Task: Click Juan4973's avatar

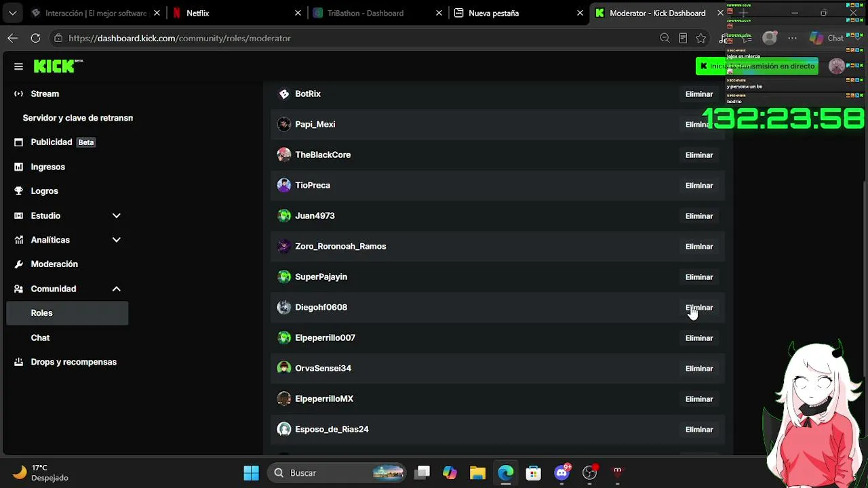Action: coord(284,216)
